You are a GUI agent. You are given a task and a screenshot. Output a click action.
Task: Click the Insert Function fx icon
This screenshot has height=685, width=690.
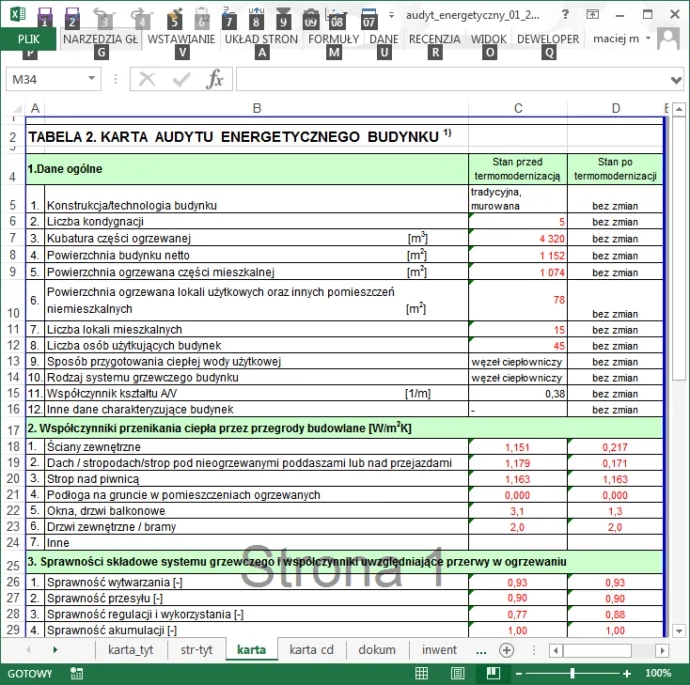(214, 80)
